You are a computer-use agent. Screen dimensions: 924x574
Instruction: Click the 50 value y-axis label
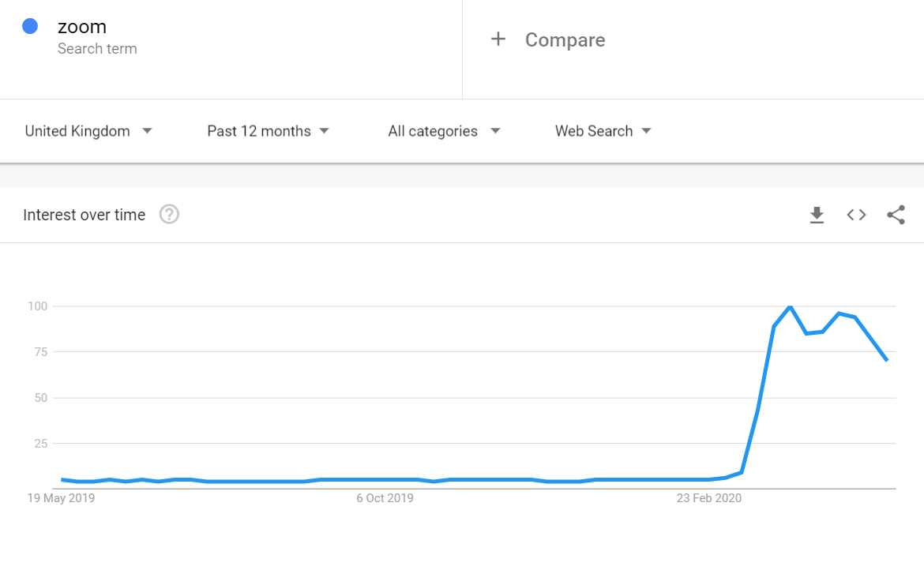(40, 397)
